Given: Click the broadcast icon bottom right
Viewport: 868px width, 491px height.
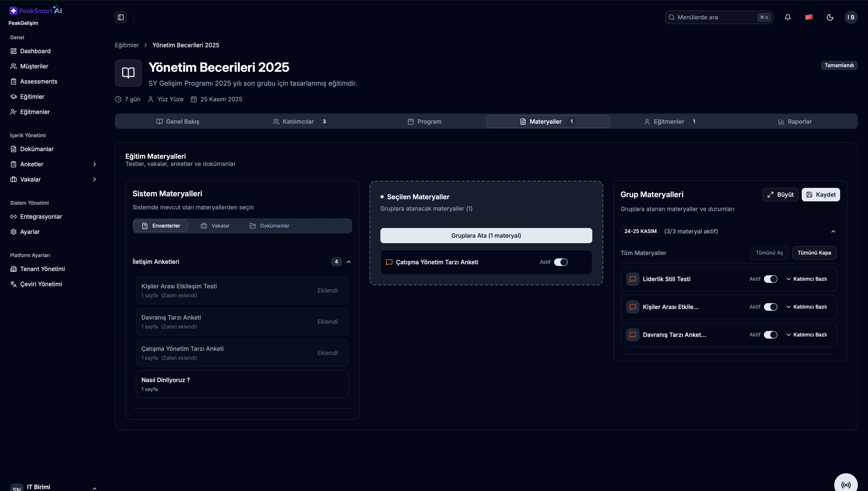Looking at the screenshot, I should pyautogui.click(x=846, y=485).
